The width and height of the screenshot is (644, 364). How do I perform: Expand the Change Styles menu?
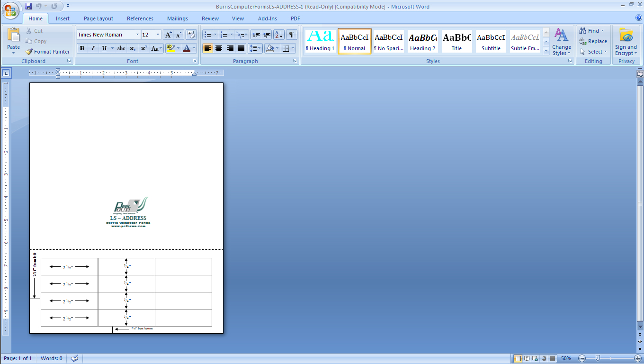(561, 42)
